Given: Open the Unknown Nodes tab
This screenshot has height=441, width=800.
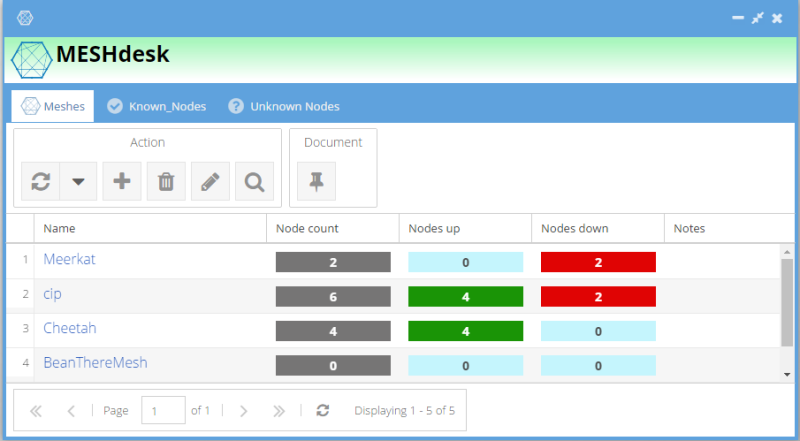Looking at the screenshot, I should click(284, 106).
